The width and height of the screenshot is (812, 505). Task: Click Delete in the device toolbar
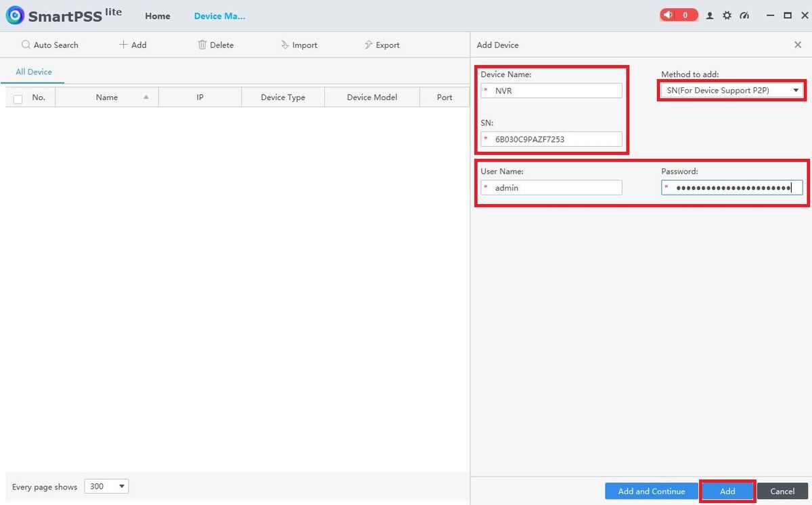pos(216,45)
